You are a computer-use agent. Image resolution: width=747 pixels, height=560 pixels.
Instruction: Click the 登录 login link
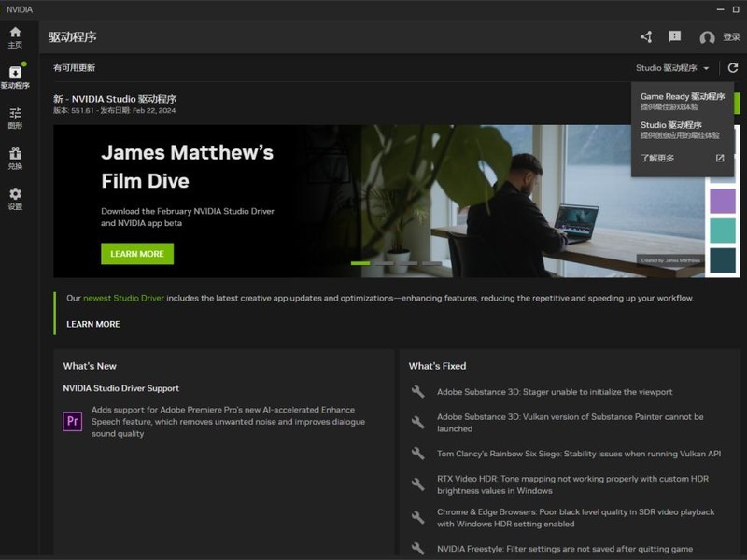click(x=731, y=37)
